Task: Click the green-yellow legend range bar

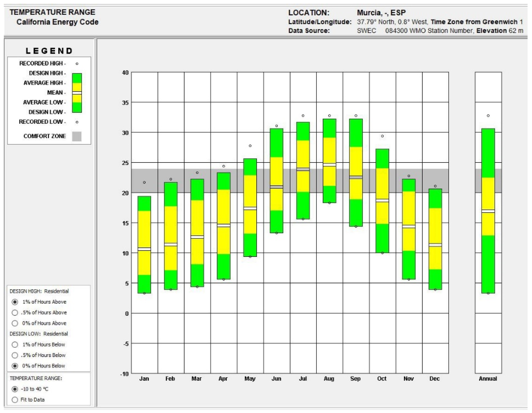Action: point(77,93)
